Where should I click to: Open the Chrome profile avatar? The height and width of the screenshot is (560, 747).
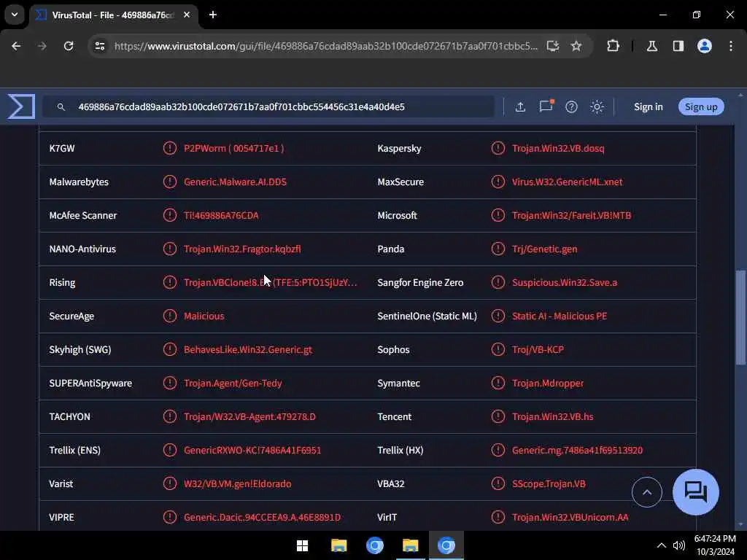705,46
